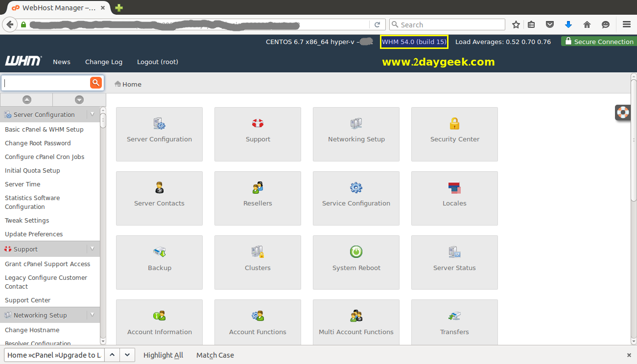The width and height of the screenshot is (637, 364).
Task: Toggle Match Case in find bar
Action: pos(215,355)
